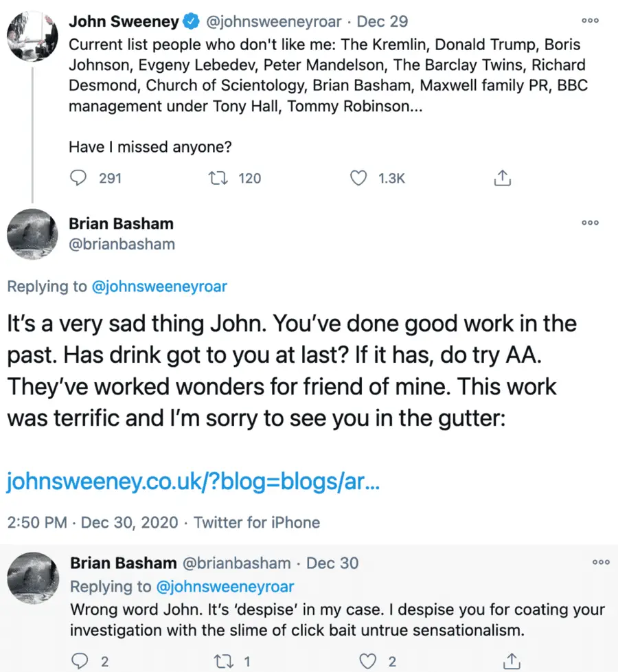This screenshot has height=672, width=618.
Task: Reply to John Sweeney's tweet
Action: [80, 179]
